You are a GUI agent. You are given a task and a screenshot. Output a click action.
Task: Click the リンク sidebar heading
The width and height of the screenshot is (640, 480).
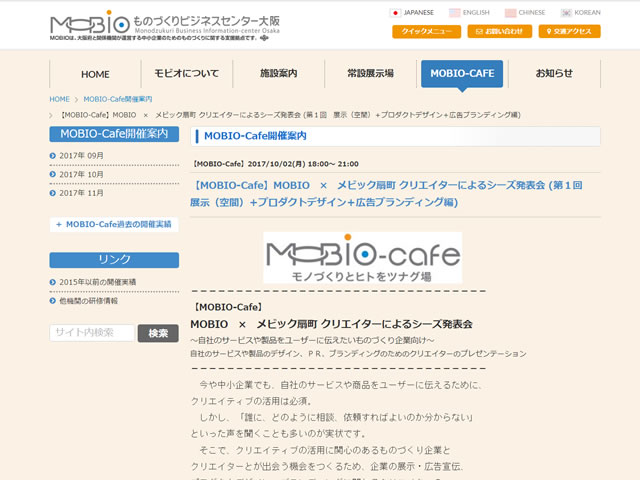(114, 260)
